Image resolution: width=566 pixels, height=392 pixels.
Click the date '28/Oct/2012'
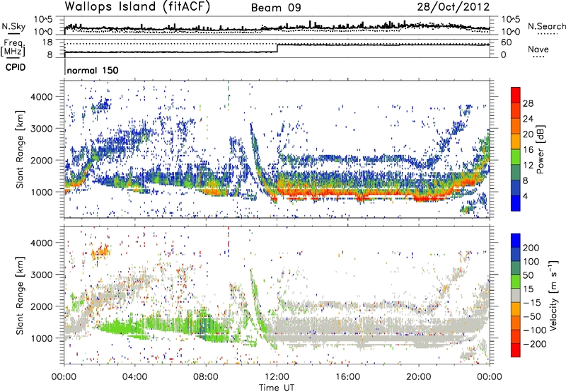click(454, 7)
